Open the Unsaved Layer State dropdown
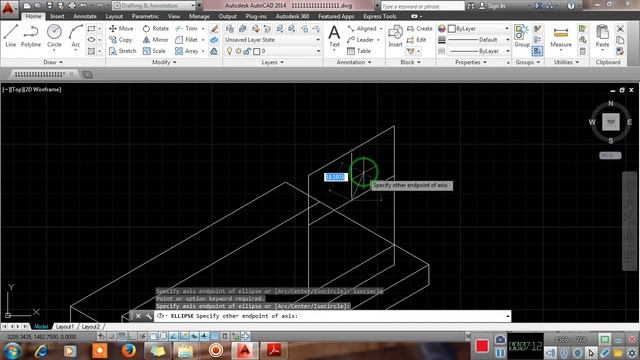640x360 pixels. [272, 40]
